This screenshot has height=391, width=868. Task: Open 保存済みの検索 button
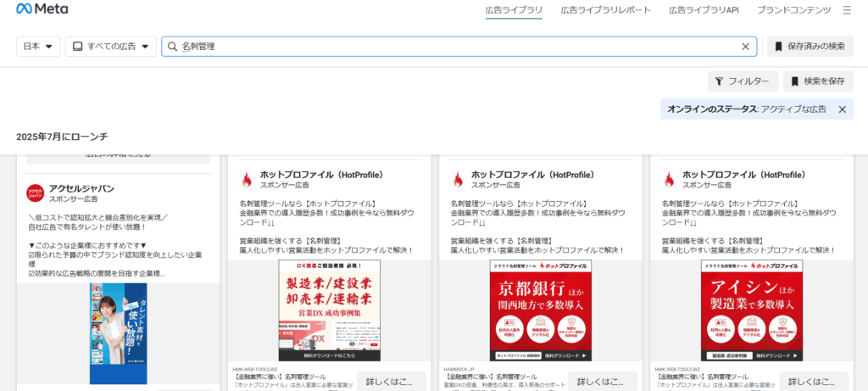coord(810,47)
